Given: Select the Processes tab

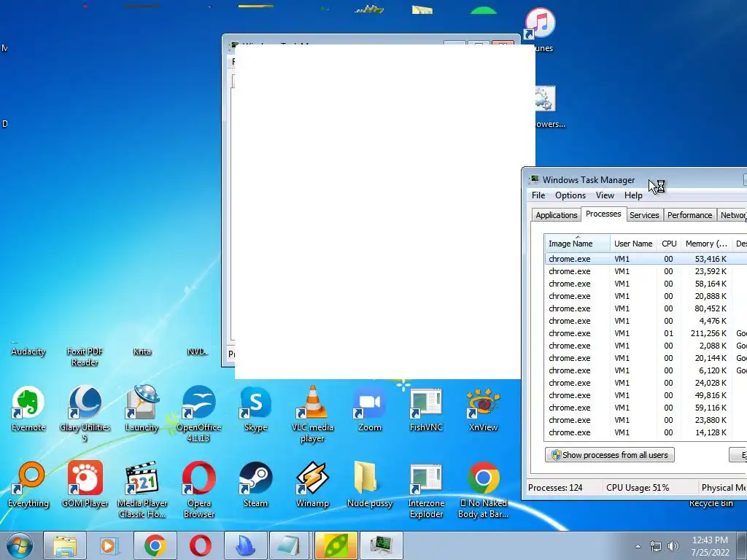Looking at the screenshot, I should click(x=603, y=214).
